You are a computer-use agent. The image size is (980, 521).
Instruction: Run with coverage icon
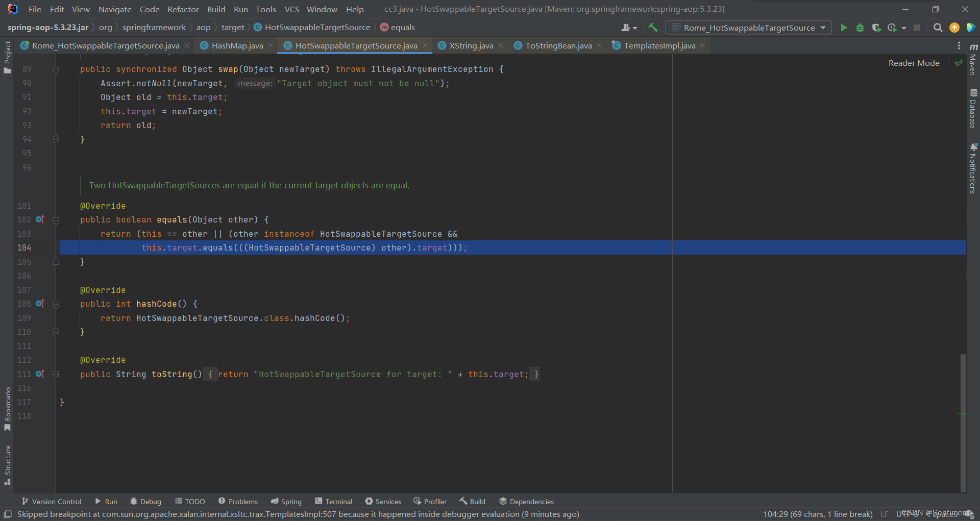click(876, 28)
